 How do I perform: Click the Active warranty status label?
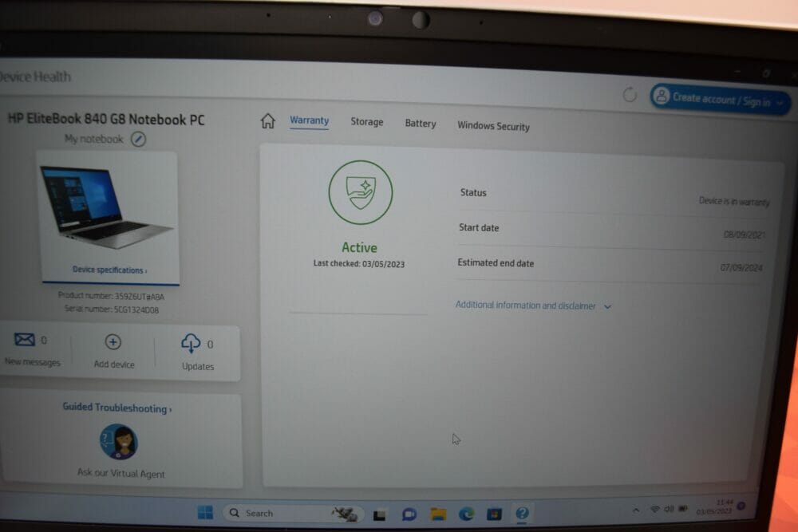point(359,248)
